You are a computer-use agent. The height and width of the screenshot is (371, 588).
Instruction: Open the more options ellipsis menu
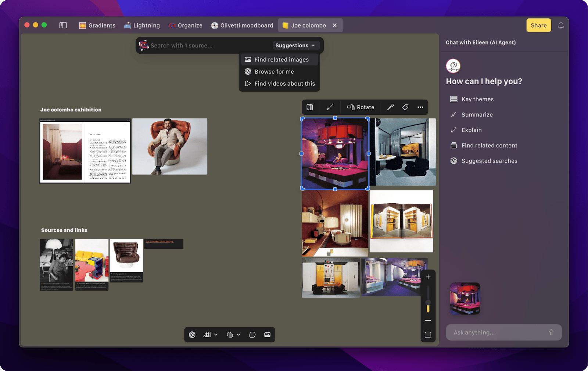pos(420,107)
